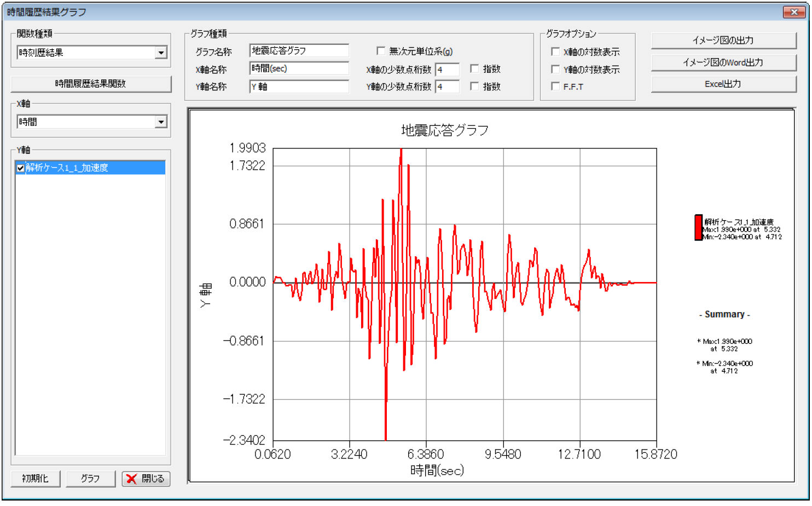Open the X軸 dropdown showing 時間
This screenshot has width=812, height=506.
click(x=92, y=122)
